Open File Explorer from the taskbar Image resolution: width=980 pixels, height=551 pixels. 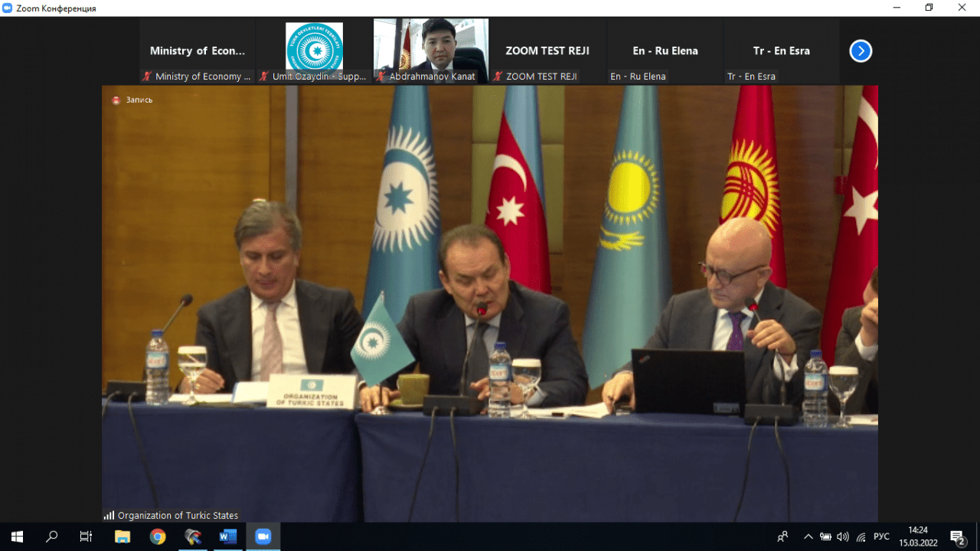click(x=122, y=536)
